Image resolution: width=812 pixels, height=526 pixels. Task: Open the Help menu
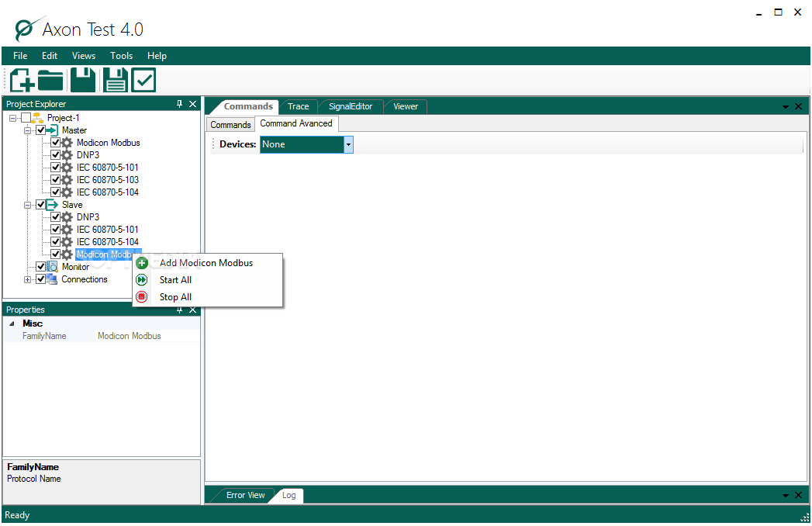coord(157,56)
